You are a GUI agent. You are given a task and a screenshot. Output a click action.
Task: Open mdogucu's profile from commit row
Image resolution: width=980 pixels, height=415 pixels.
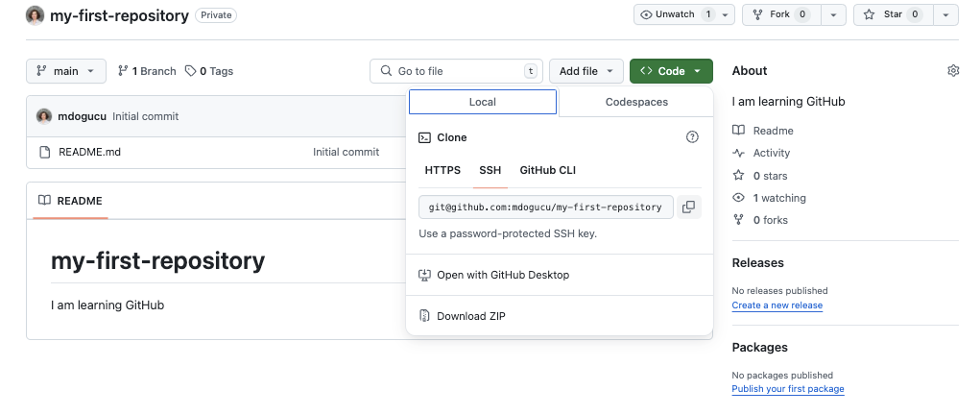(82, 116)
